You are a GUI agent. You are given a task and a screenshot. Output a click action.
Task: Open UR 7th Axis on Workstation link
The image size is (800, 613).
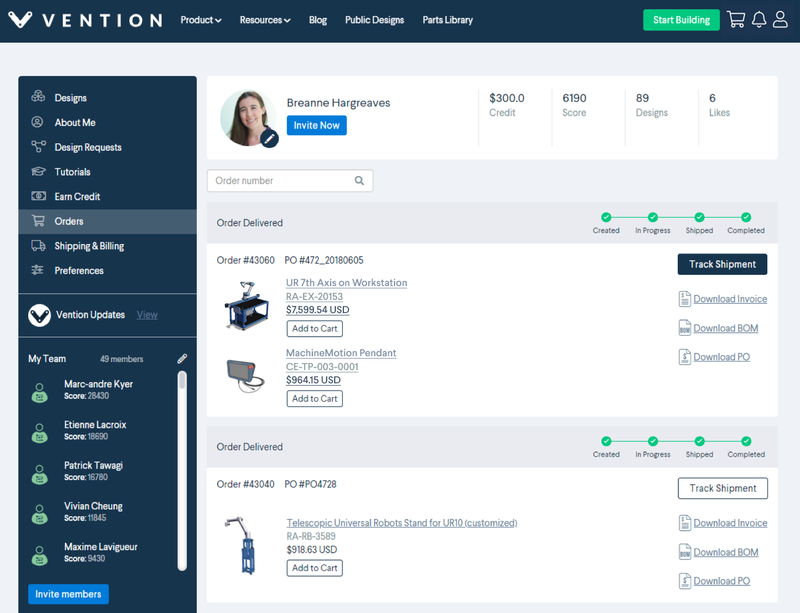click(346, 282)
